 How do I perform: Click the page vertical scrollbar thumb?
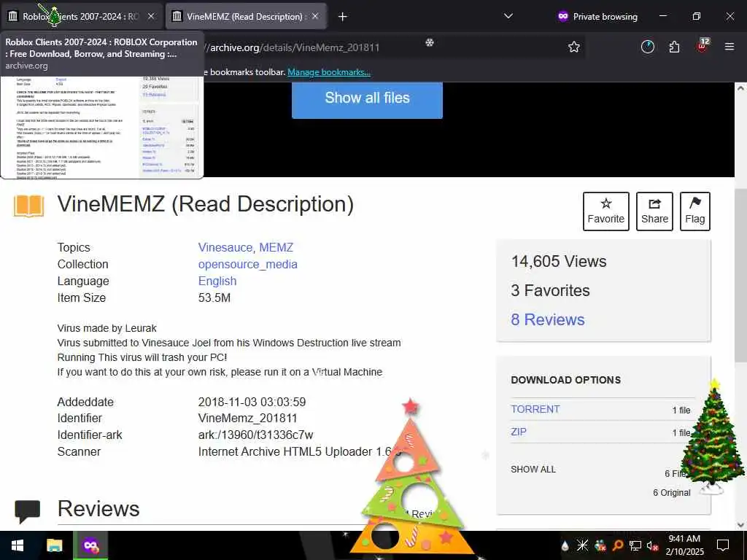(x=741, y=275)
